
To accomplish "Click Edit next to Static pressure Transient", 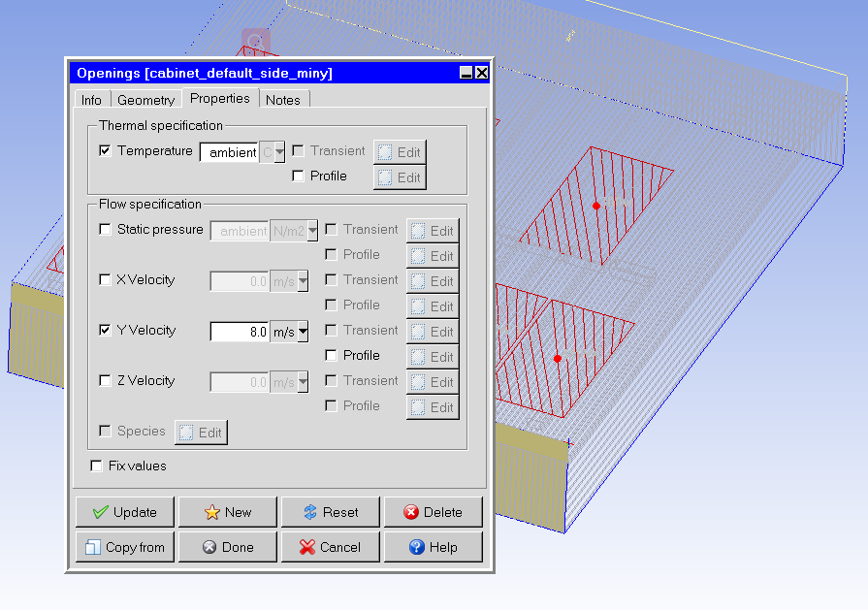I will tap(433, 231).
